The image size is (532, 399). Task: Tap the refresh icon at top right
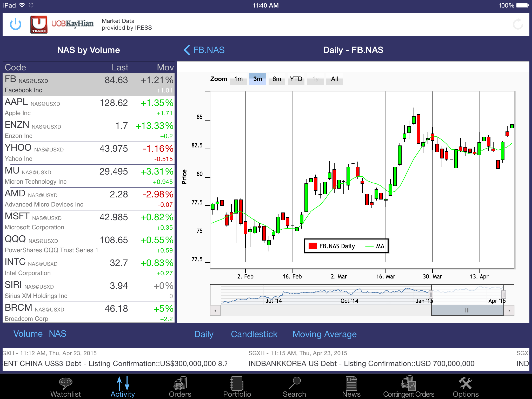coord(518,24)
